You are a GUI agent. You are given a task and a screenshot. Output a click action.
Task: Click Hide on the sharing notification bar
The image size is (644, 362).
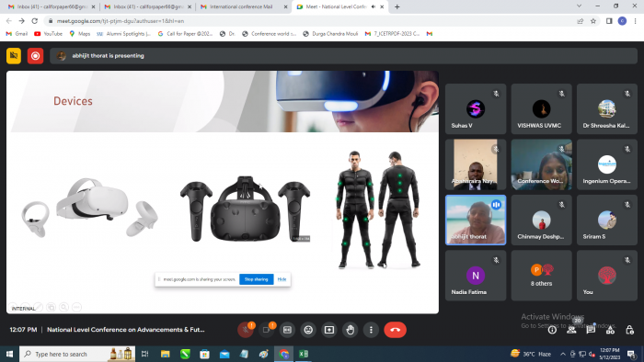pos(282,279)
